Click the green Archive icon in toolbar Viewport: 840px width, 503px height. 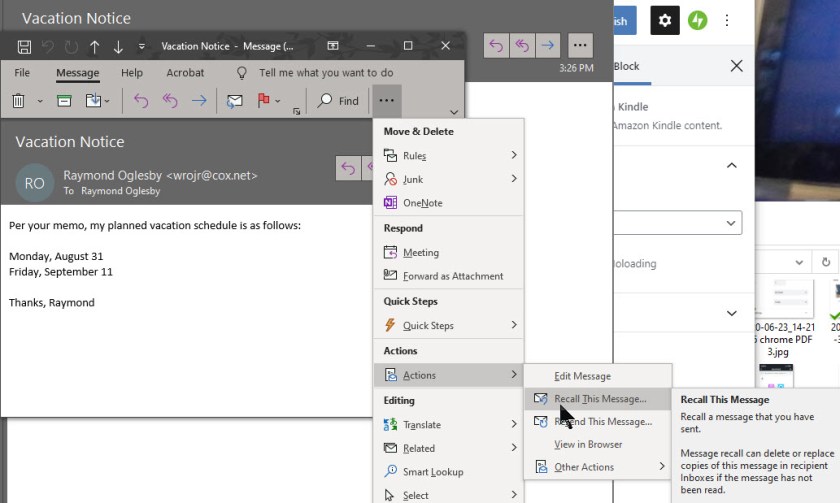tap(64, 101)
